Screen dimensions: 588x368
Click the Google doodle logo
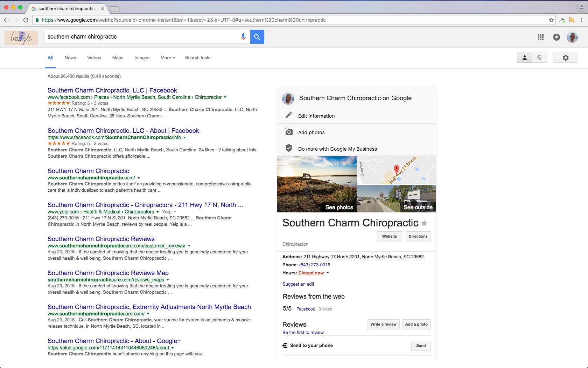point(21,38)
